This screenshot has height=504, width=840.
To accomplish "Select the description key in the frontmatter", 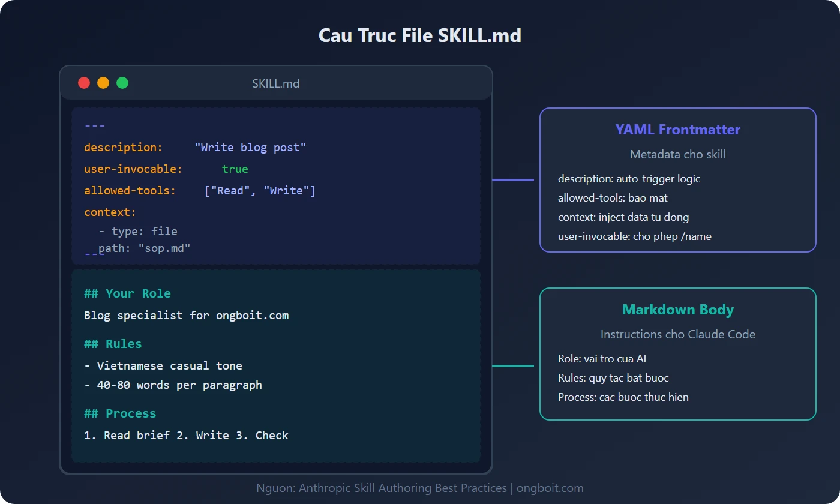I will (122, 147).
